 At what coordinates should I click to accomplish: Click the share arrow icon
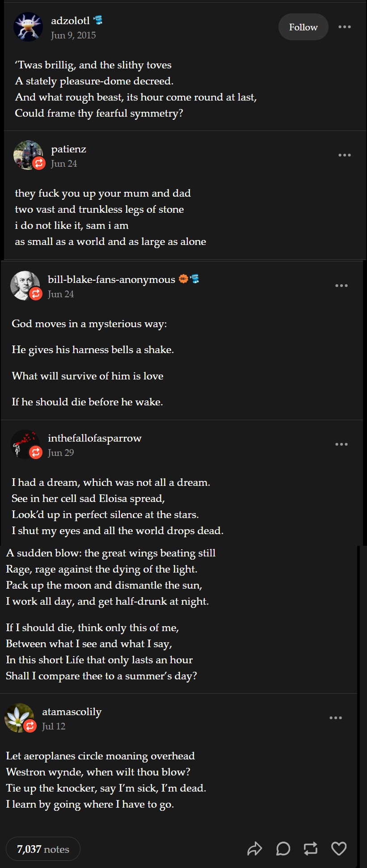[x=255, y=848]
